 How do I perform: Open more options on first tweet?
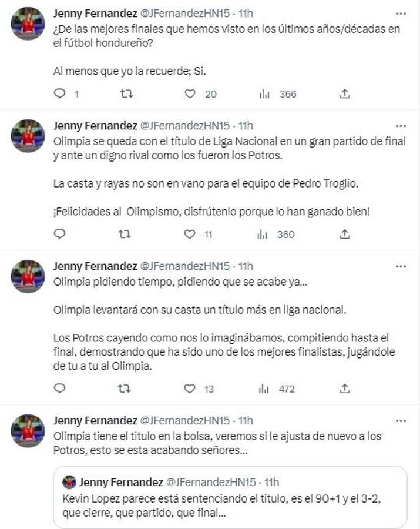401,13
